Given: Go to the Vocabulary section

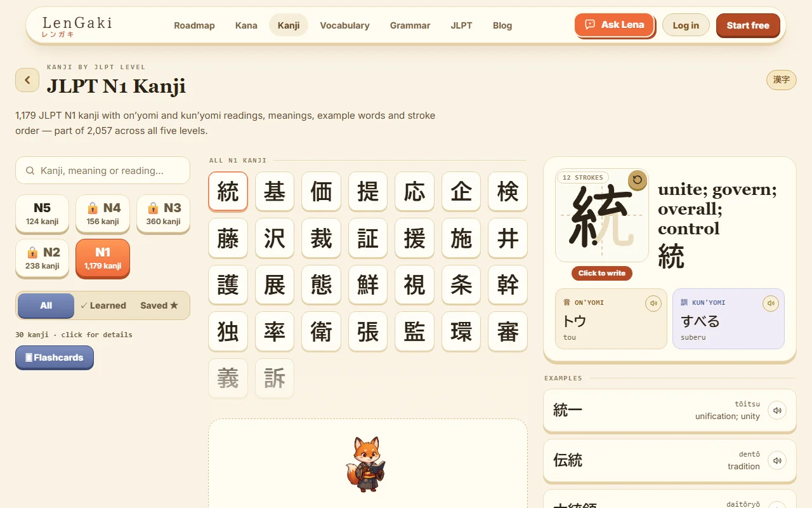Looking at the screenshot, I should pyautogui.click(x=344, y=25).
